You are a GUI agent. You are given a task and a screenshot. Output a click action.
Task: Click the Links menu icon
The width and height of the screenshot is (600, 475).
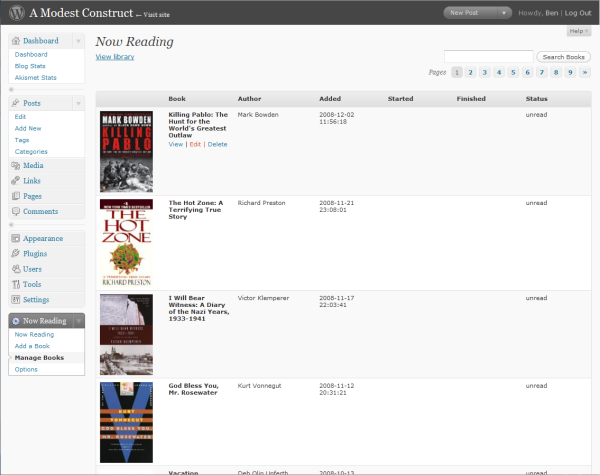[16, 181]
